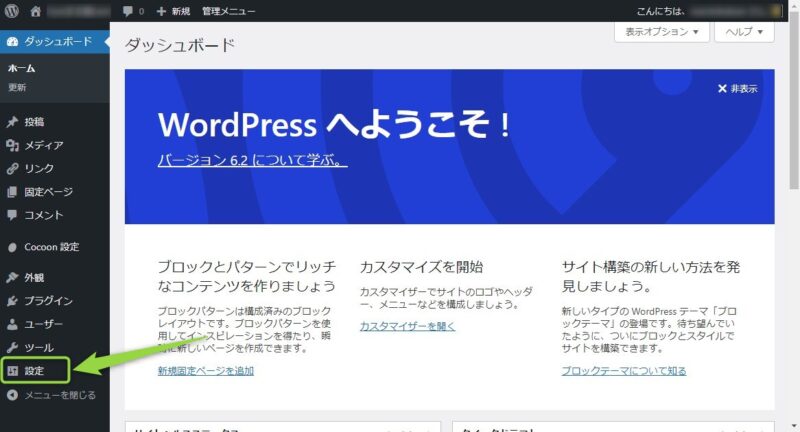The image size is (800, 432).
Task: Click the page vertical scrollbar
Action: 793,102
